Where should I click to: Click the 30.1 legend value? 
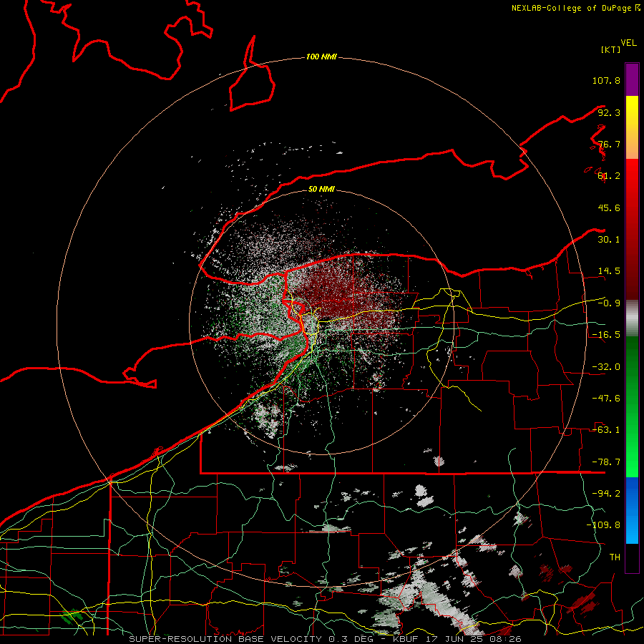pos(609,240)
